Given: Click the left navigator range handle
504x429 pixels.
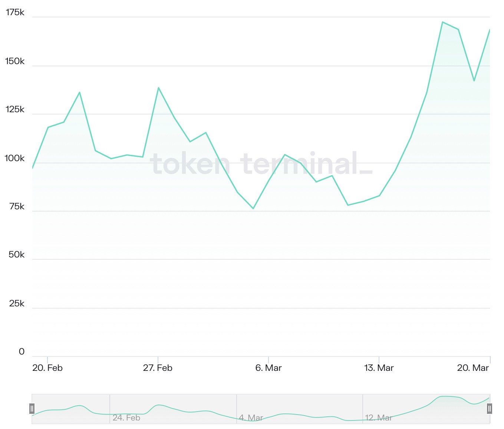Looking at the screenshot, I should click(32, 409).
